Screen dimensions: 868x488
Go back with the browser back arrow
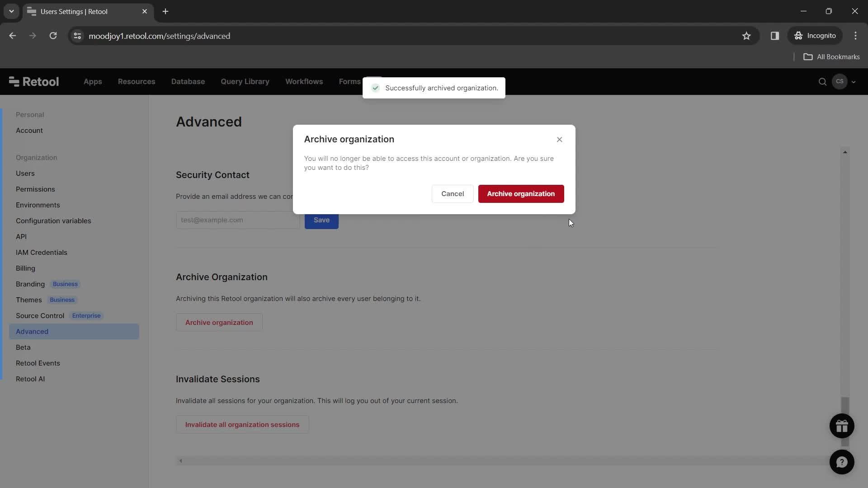coord(13,36)
